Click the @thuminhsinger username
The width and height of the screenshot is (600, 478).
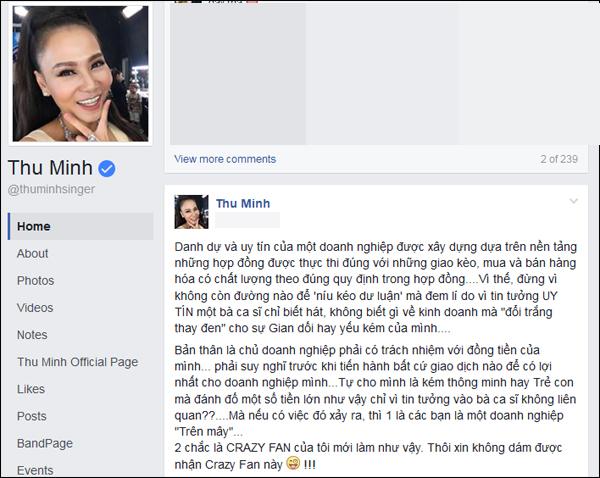click(x=51, y=189)
